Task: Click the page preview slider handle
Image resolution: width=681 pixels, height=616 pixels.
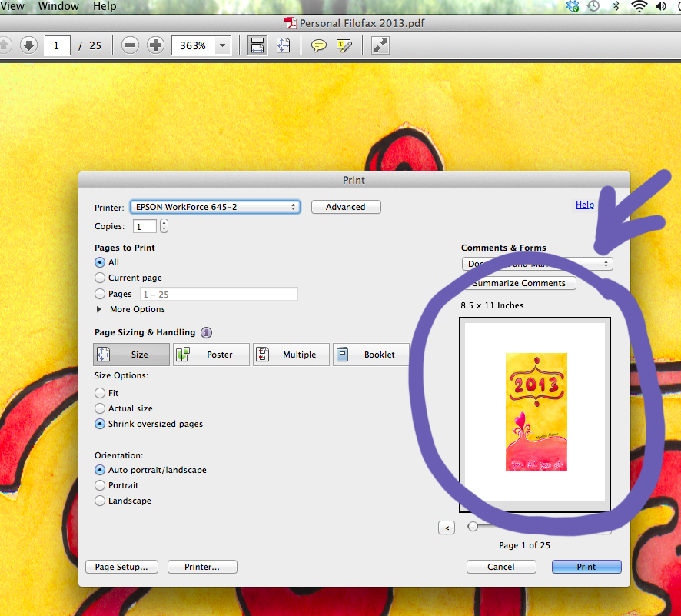Action: point(472,527)
